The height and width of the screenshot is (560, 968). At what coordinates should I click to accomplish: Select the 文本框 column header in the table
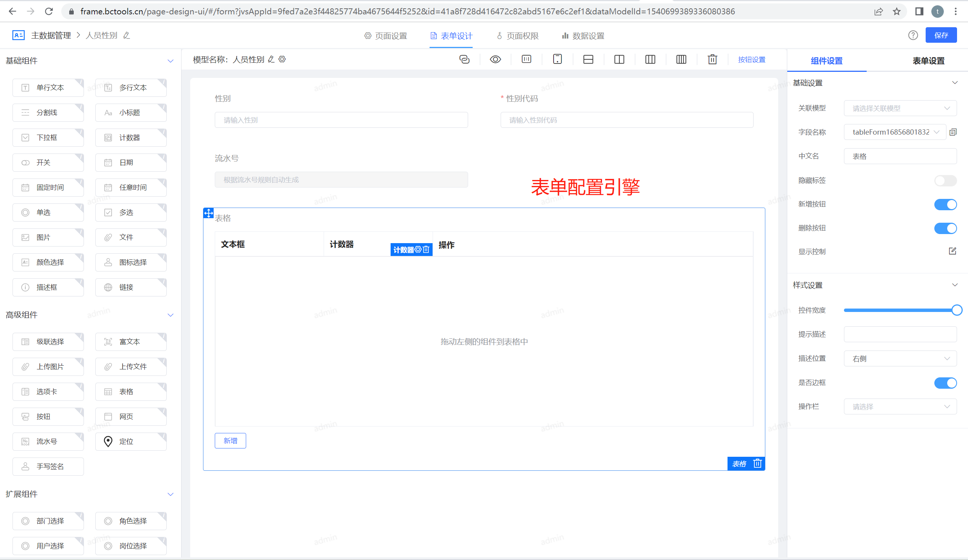click(x=269, y=244)
